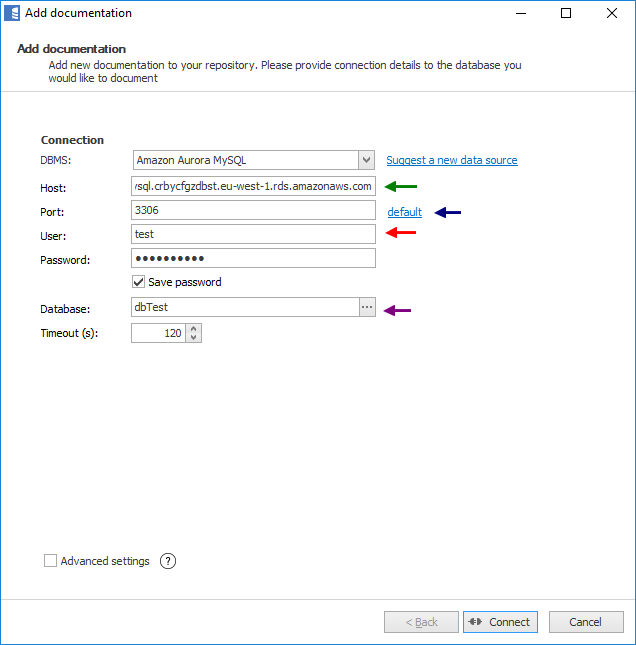
Task: Click the Password input field
Action: click(x=253, y=259)
